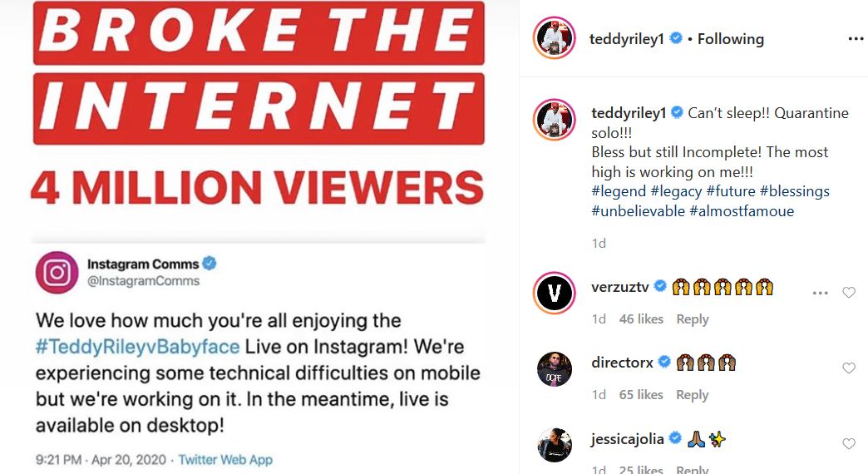This screenshot has width=868, height=474.
Task: Open #legend hashtag link
Action: 619,191
